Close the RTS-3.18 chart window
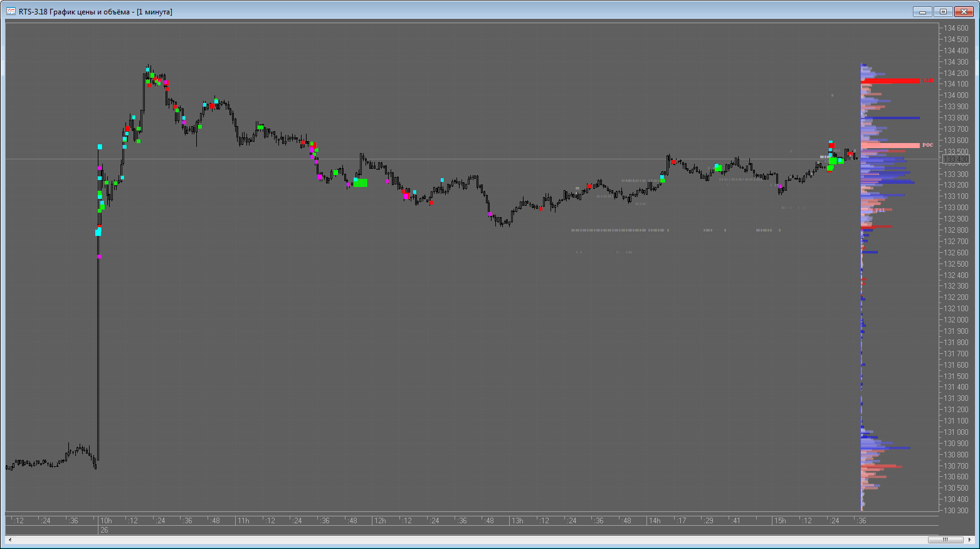The width and height of the screenshot is (980, 549). pyautogui.click(x=963, y=11)
